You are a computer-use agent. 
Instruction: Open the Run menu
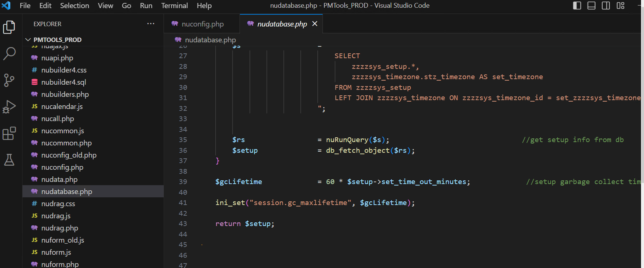coord(146,6)
